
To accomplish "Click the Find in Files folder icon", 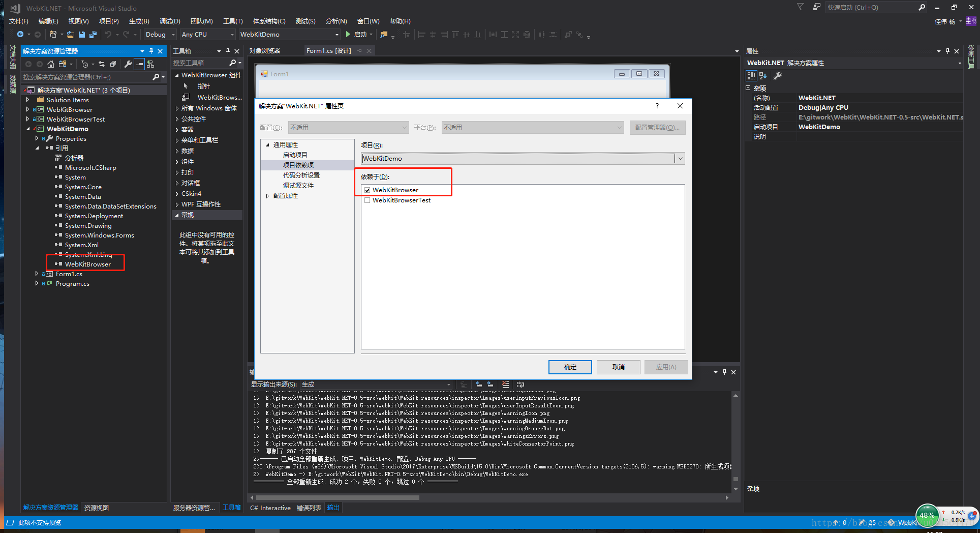I will [x=384, y=35].
